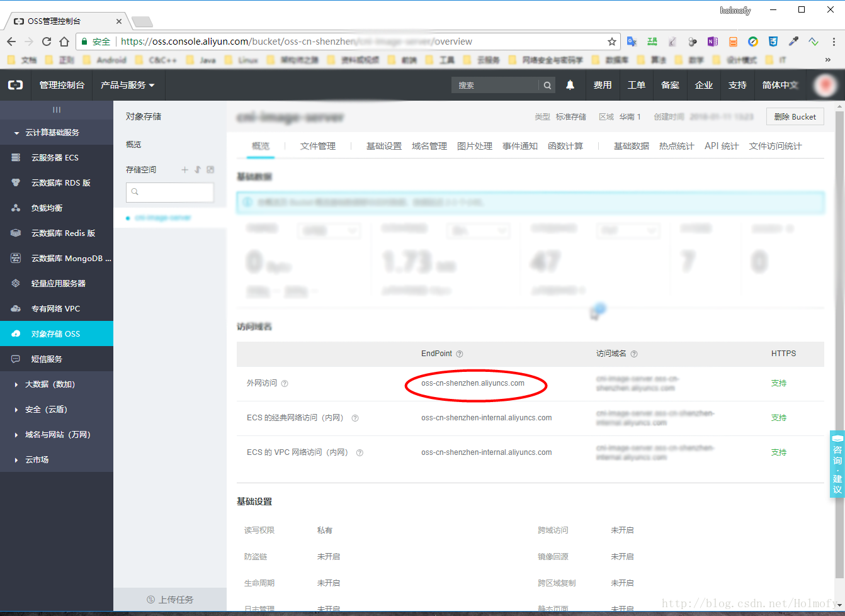This screenshot has width=845, height=616.
Task: Select 云数据库 RDS 版 in the sidebar
Action: coord(57,183)
